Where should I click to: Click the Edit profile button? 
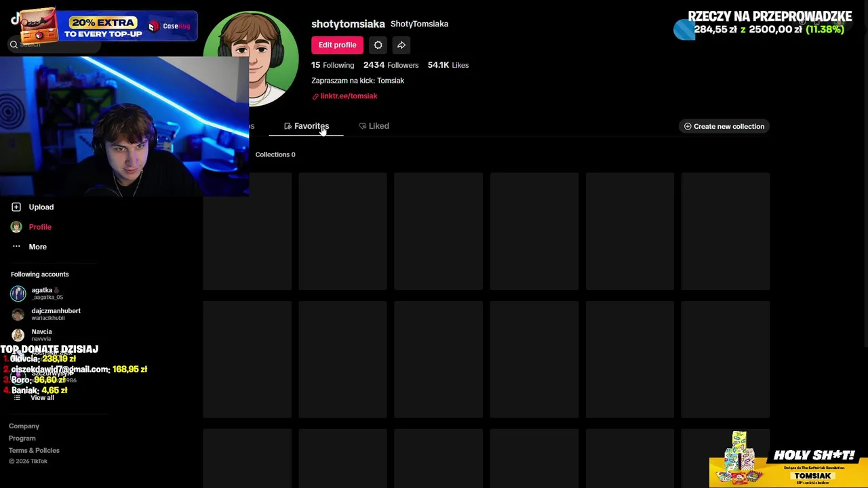pyautogui.click(x=337, y=45)
